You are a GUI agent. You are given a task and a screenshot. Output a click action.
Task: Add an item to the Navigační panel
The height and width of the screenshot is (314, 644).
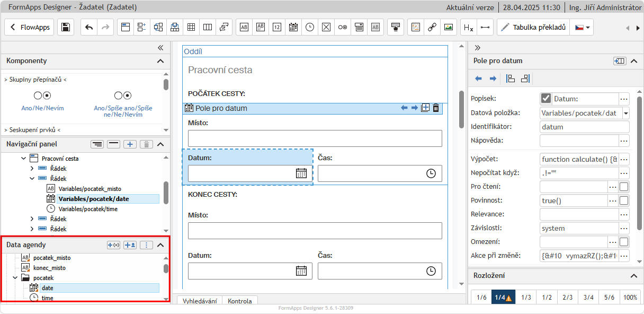(130, 144)
